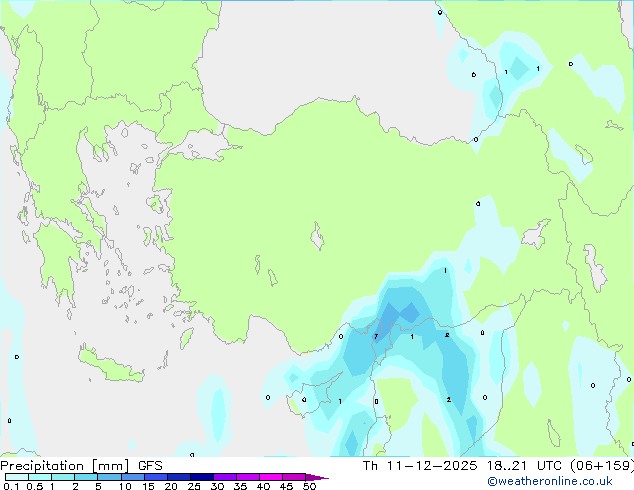Select the 2–5 mm legend color
This screenshot has height=490, width=634.
(x=86, y=477)
